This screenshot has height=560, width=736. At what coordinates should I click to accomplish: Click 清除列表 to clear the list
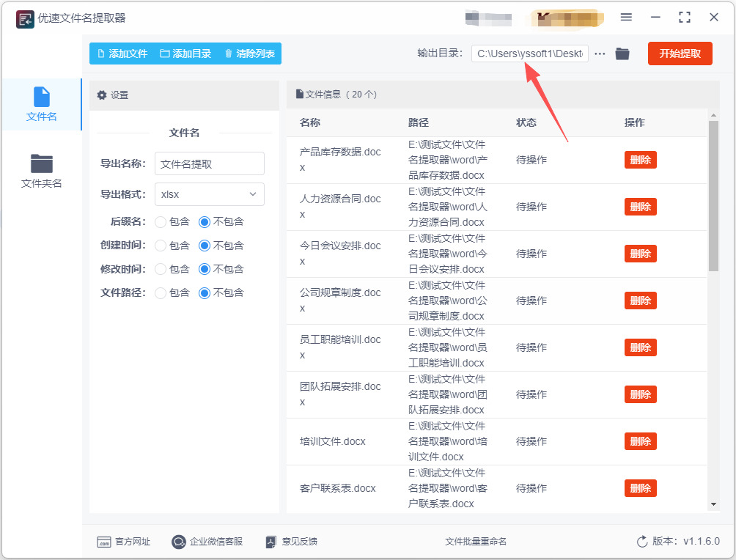250,54
